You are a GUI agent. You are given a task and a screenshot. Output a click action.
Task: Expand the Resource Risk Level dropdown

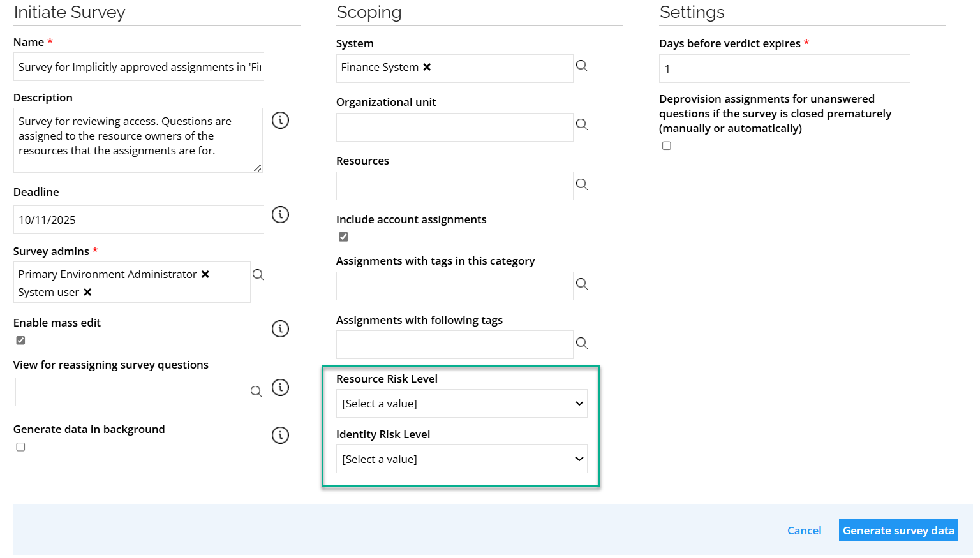coord(461,404)
